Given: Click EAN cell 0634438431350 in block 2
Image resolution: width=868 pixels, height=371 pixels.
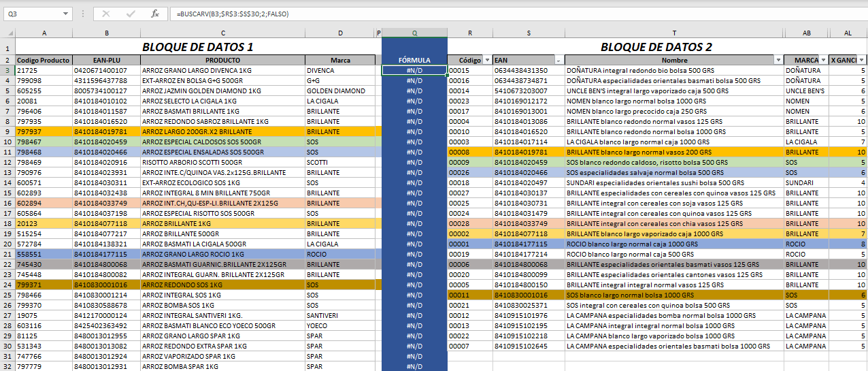Looking at the screenshot, I should click(x=529, y=70).
